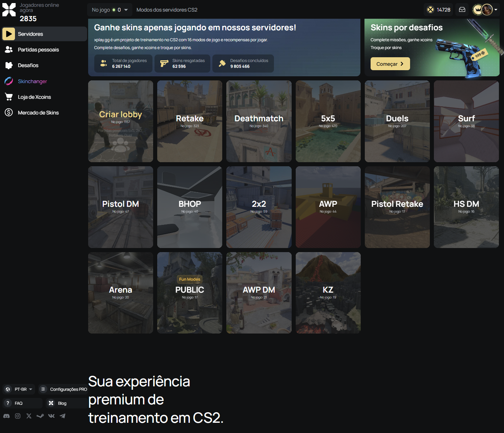Click the Discord icon in footer
The height and width of the screenshot is (433, 504).
(6, 416)
